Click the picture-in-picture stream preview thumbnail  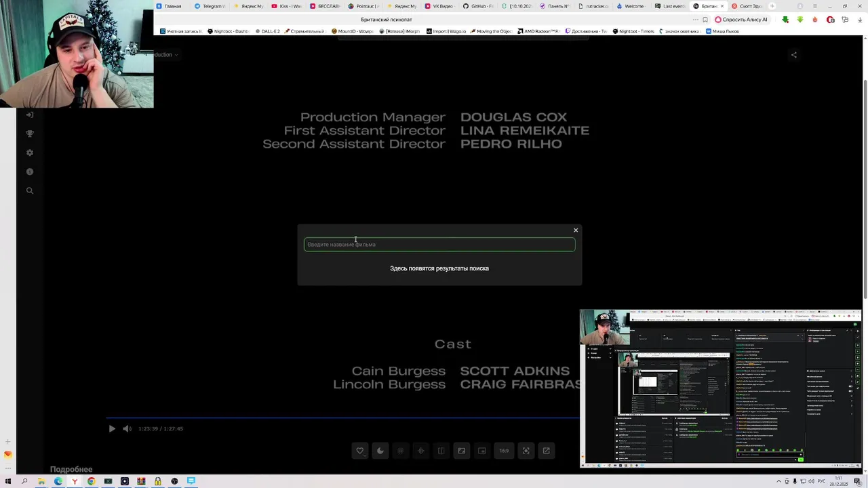[720, 388]
